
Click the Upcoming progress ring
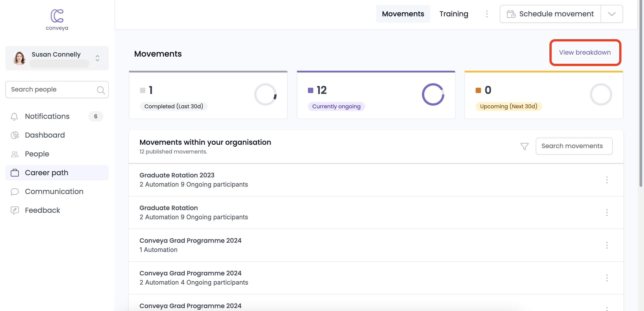[x=601, y=94]
